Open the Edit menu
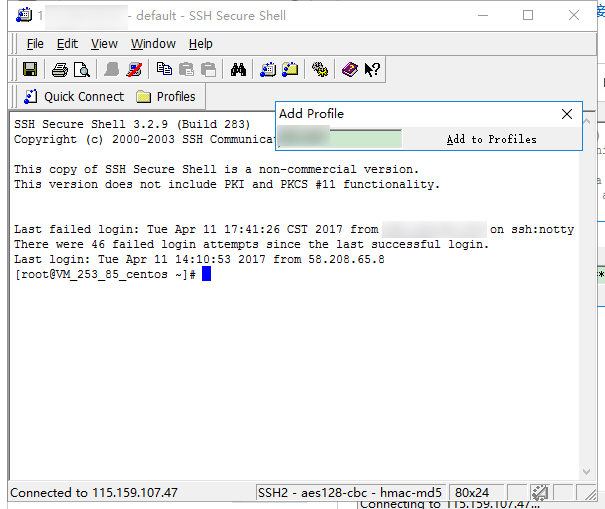 pyautogui.click(x=67, y=44)
